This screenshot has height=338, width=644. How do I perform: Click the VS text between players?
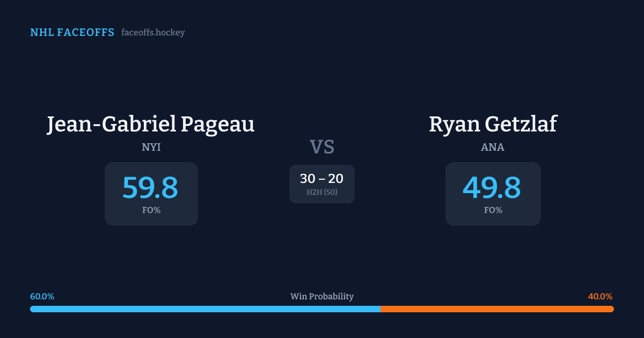[x=322, y=147]
